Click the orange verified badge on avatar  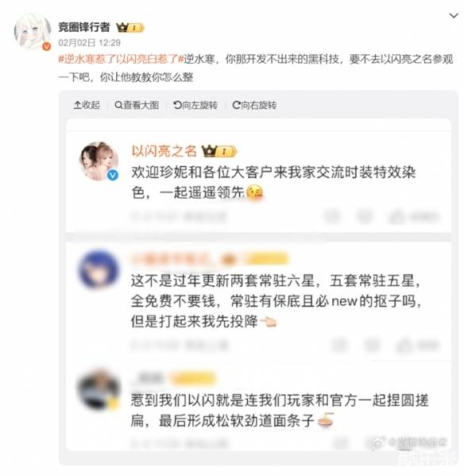(x=46, y=46)
